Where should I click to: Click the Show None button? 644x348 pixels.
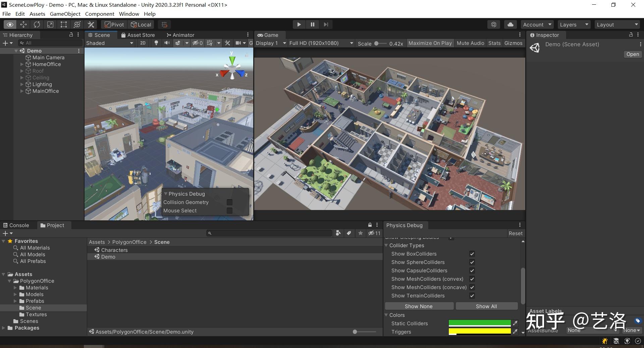click(x=419, y=306)
